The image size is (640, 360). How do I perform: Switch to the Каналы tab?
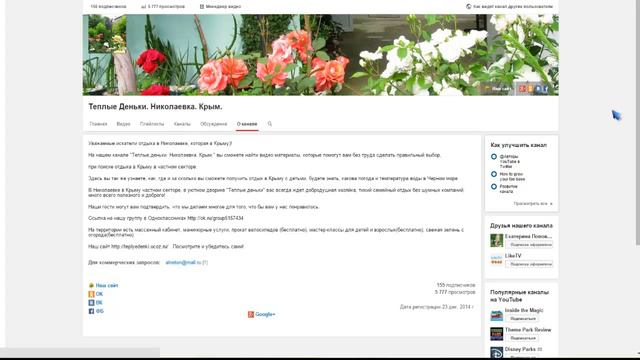coord(182,124)
